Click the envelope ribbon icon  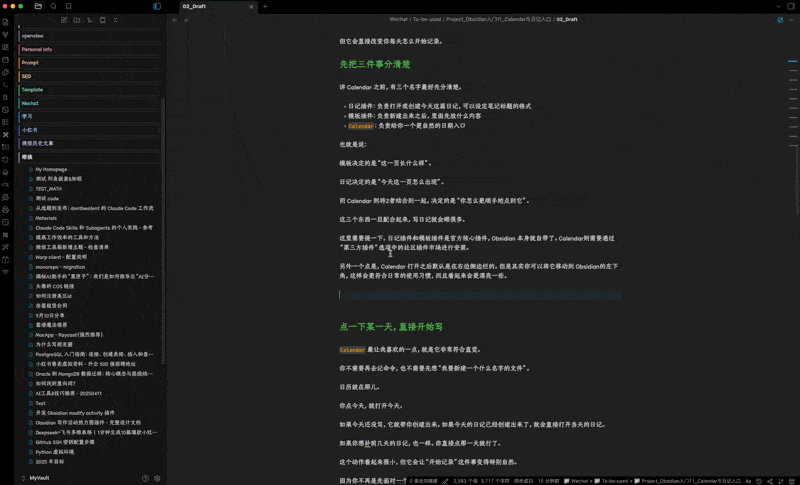tap(6, 222)
